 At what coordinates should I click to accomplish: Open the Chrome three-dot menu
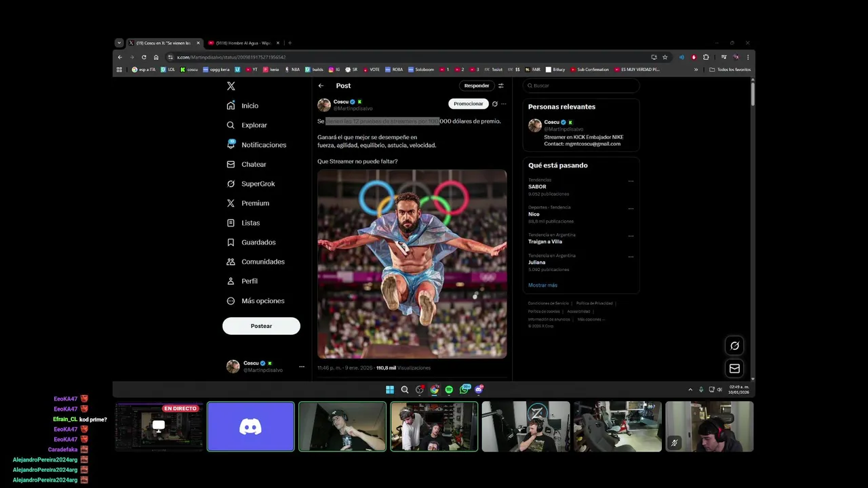(748, 57)
